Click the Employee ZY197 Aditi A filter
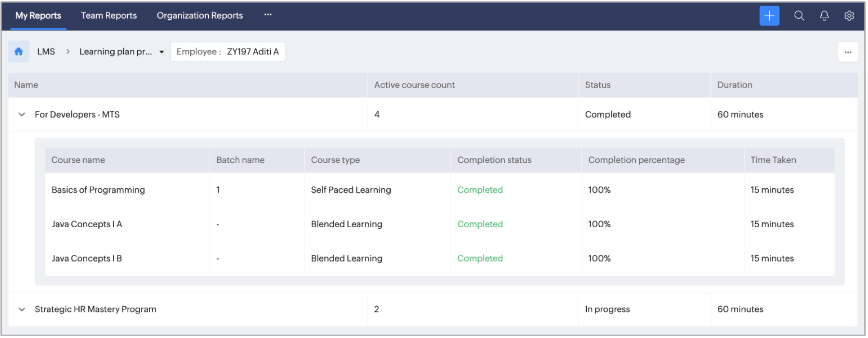The width and height of the screenshot is (868, 338). click(x=227, y=52)
